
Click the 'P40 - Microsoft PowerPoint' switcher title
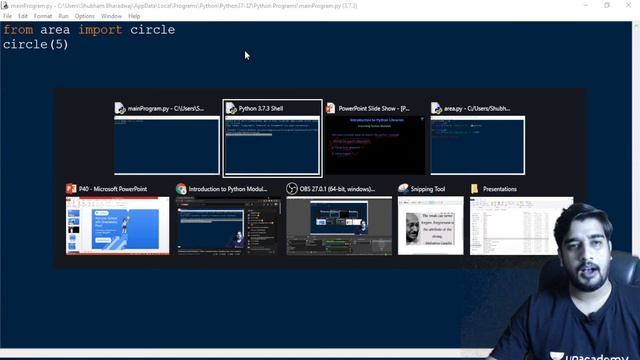click(x=113, y=189)
